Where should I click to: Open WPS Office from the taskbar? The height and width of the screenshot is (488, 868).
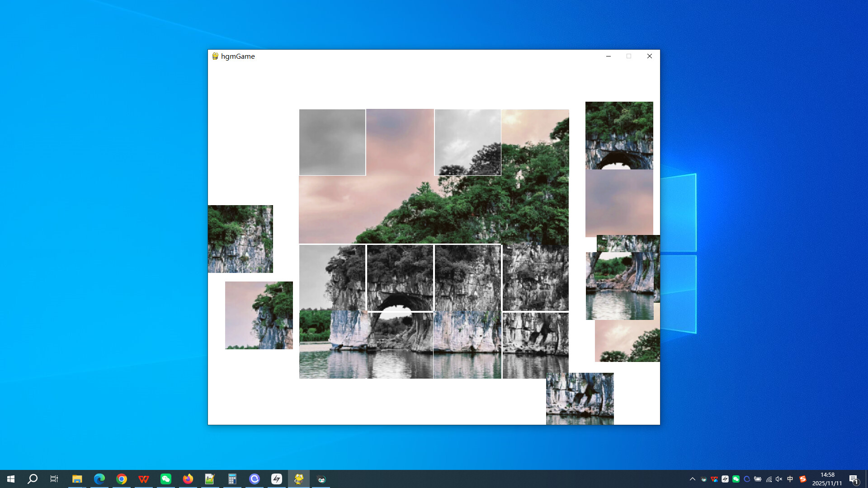(144, 479)
